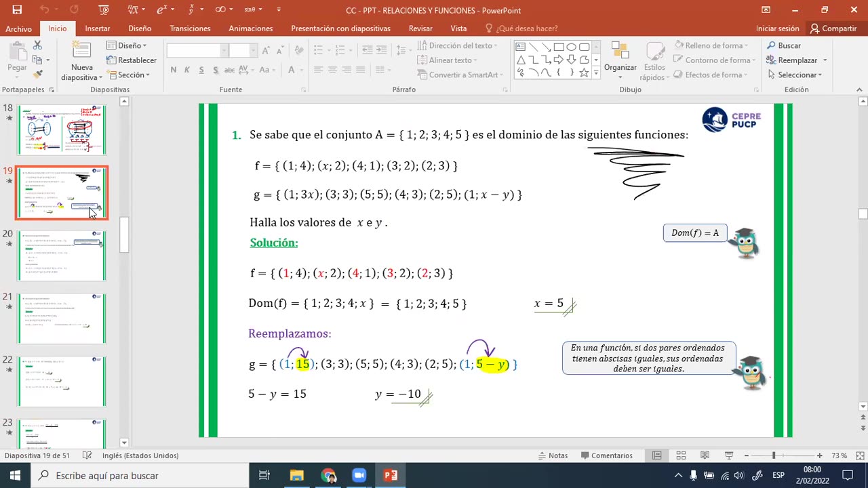Save the presentation from quick access toolbar
The height and width of the screenshot is (488, 868).
[17, 9]
